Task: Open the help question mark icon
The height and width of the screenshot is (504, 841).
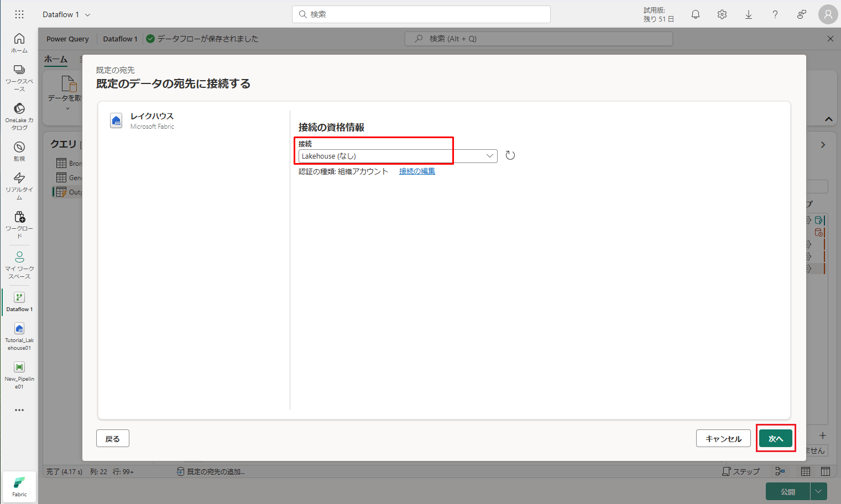Action: (x=775, y=15)
